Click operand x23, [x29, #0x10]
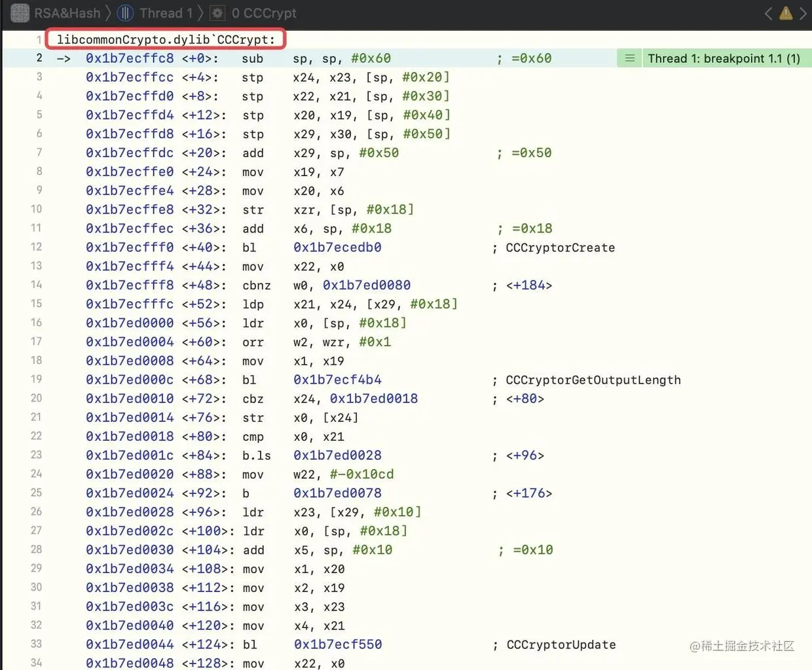This screenshot has height=670, width=812. click(358, 512)
